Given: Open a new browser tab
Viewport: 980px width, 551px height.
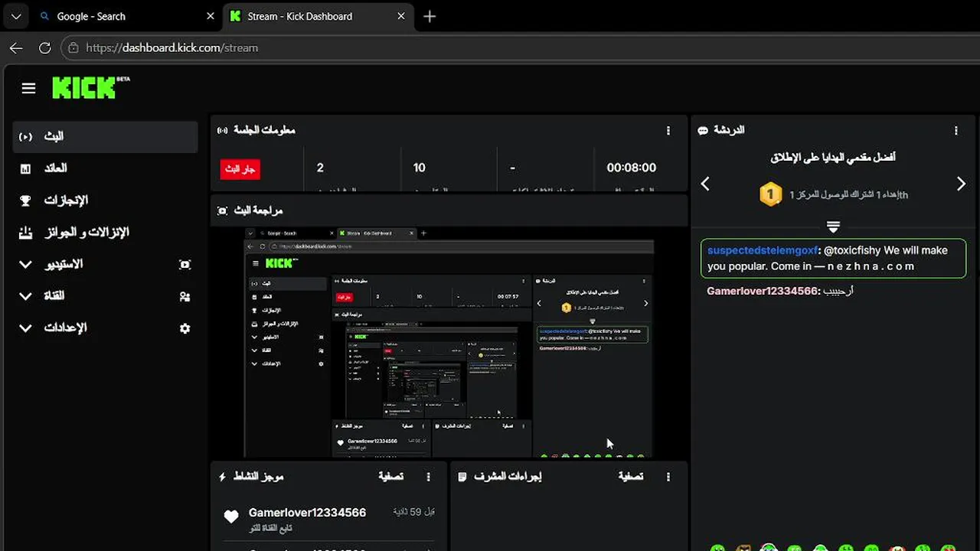Looking at the screenshot, I should [430, 16].
